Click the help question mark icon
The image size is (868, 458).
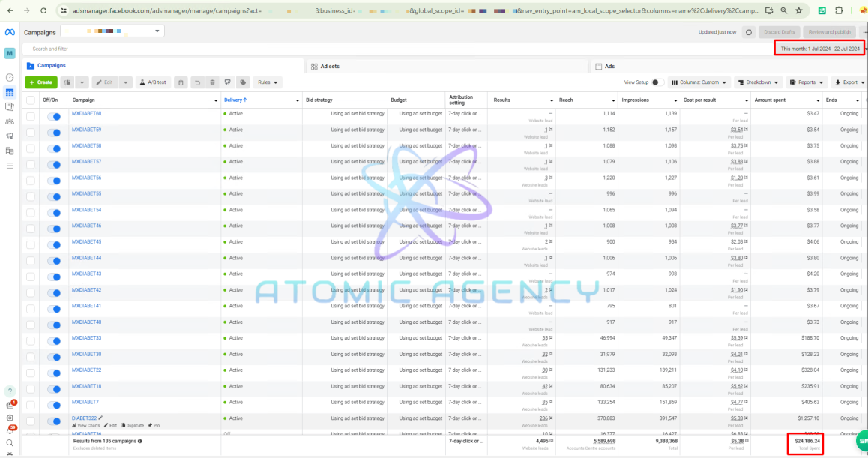10,391
